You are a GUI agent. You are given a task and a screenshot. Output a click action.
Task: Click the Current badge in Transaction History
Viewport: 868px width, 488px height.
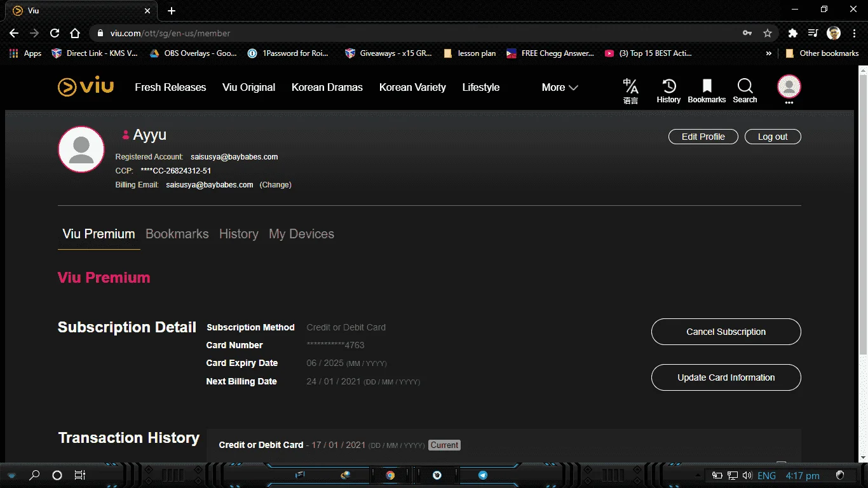[444, 445]
